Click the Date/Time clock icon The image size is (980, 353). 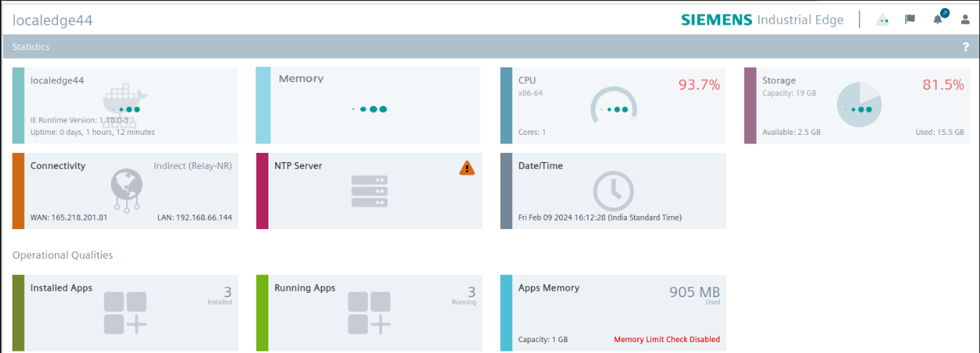613,191
